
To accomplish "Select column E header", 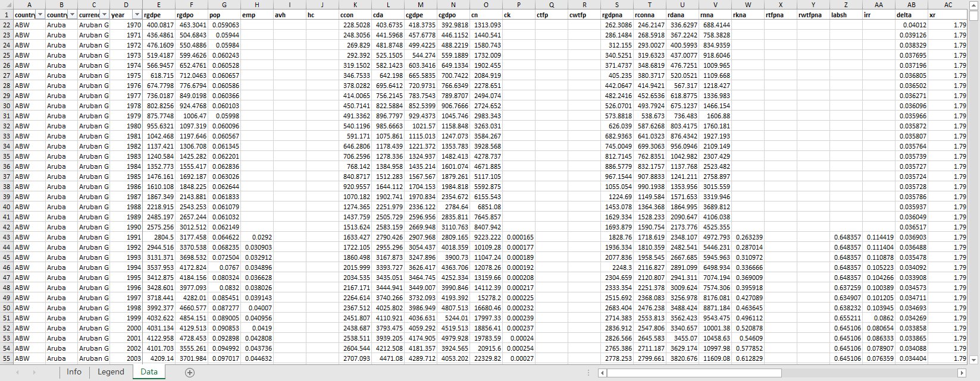I will (159, 5).
